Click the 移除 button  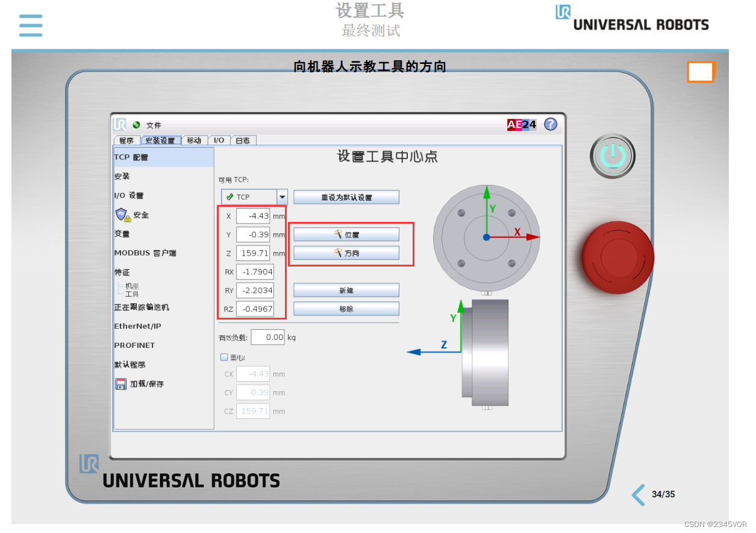[346, 309]
